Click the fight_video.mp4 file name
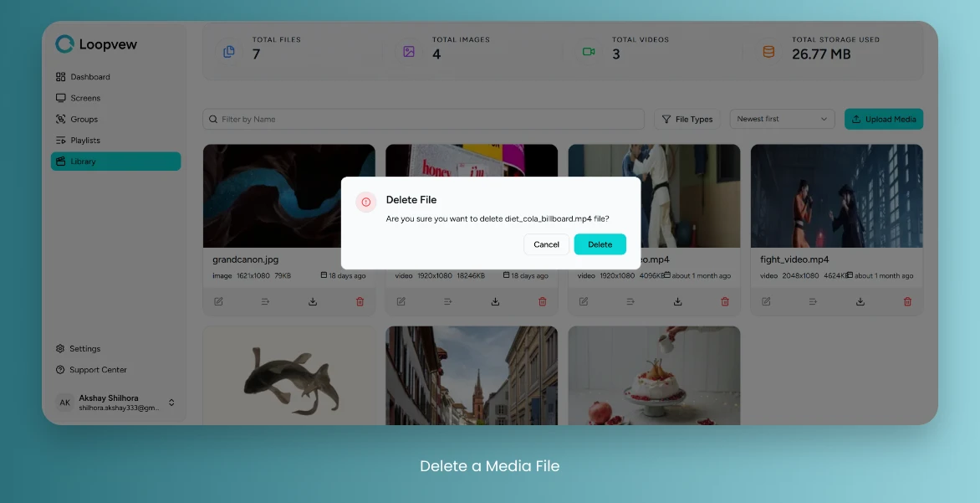 794,259
